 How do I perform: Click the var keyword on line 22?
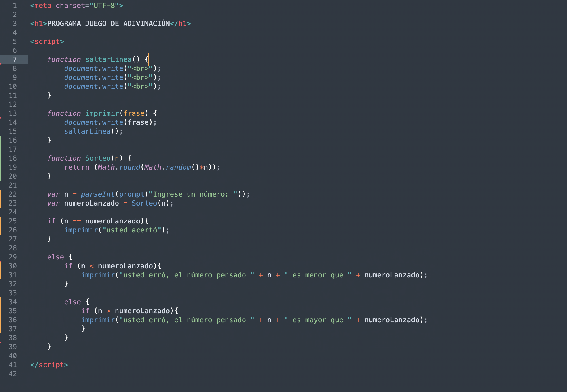53,194
